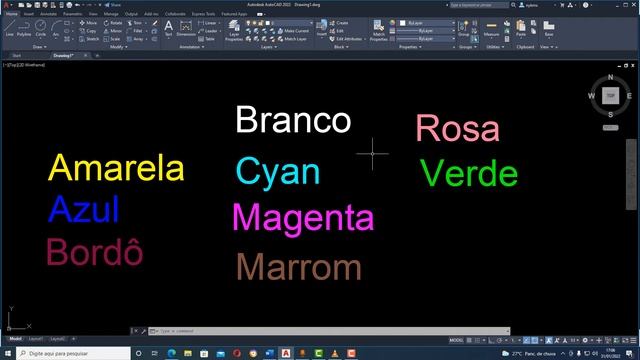Toggle snap mode in status bar
This screenshot has height=360, width=640.
[477, 340]
